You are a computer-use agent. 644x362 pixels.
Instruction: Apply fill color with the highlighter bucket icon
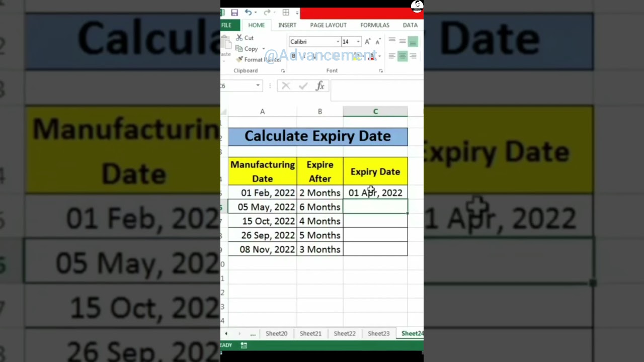pyautogui.click(x=356, y=56)
